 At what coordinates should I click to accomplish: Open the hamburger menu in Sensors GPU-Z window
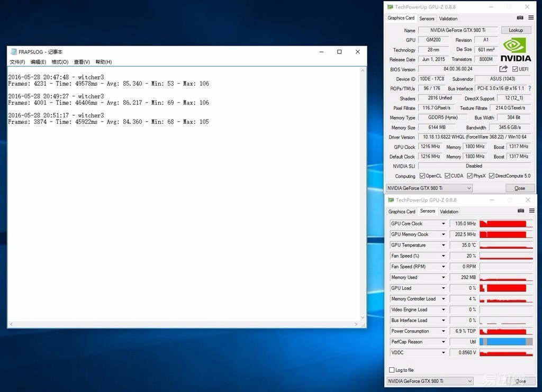coord(531,211)
